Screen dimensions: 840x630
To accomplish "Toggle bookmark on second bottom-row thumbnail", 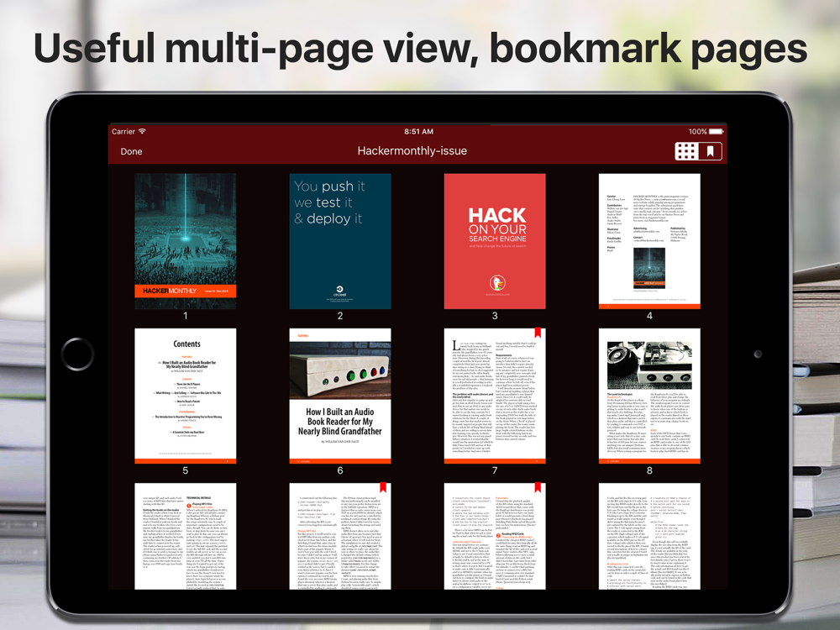I will [383, 487].
